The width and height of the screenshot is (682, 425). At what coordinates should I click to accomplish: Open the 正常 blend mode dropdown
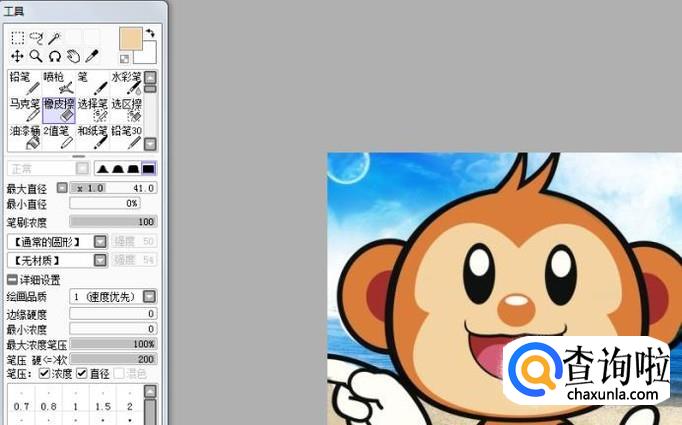coord(48,168)
